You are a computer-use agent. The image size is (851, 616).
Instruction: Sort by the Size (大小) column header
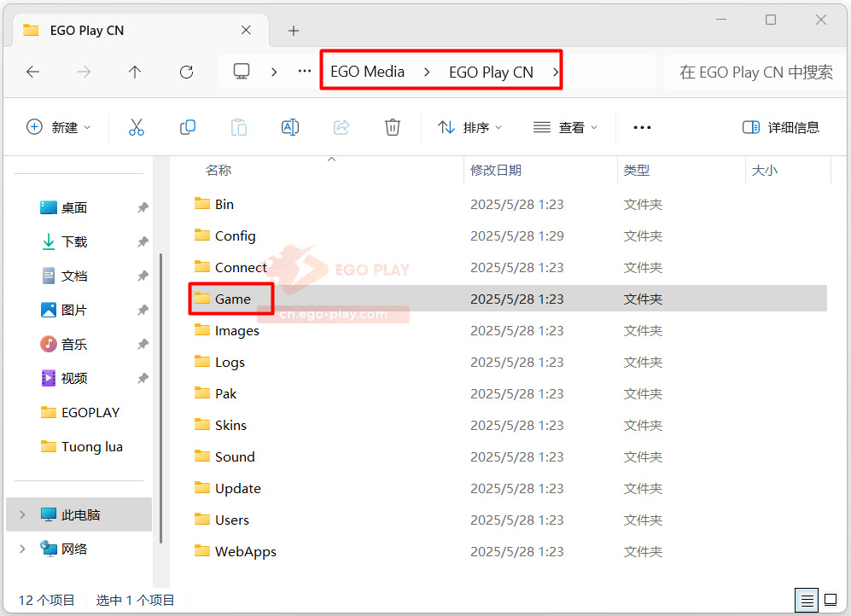point(764,171)
